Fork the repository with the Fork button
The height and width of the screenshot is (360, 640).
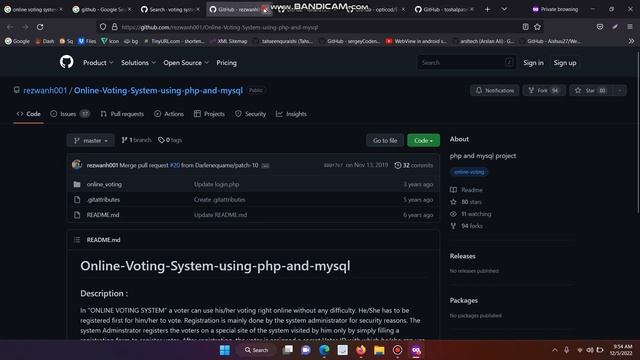(x=544, y=91)
